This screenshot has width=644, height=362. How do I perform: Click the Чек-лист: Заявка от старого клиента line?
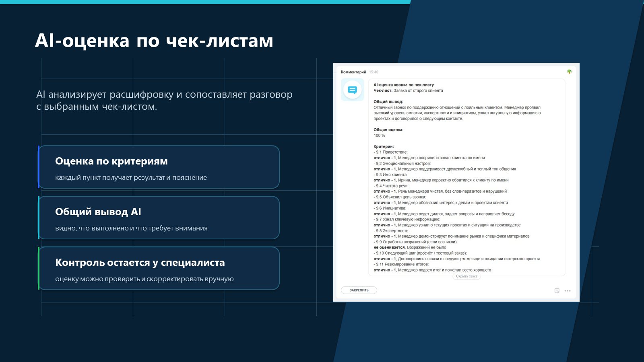pyautogui.click(x=408, y=90)
